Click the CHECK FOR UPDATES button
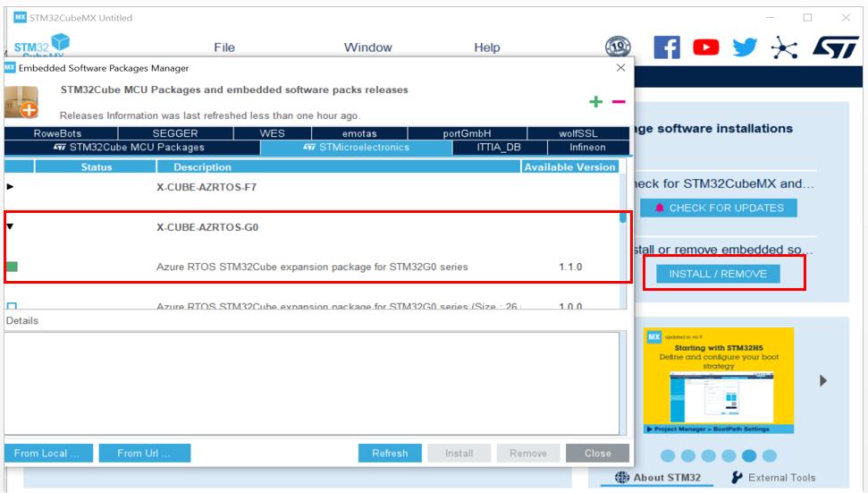The height and width of the screenshot is (493, 868). [x=719, y=208]
